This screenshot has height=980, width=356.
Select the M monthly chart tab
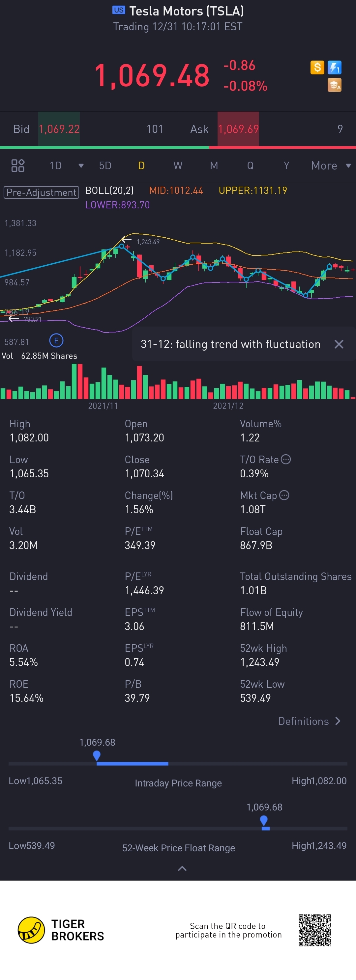pos(214,166)
